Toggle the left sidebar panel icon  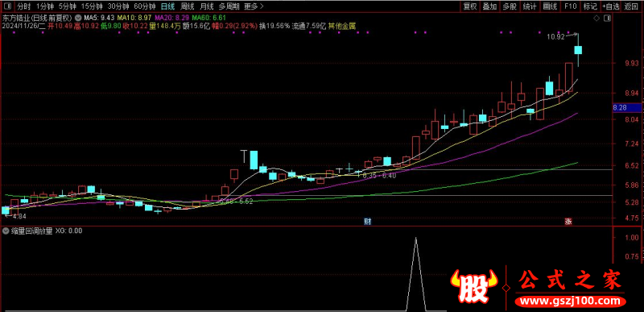click(8, 6)
